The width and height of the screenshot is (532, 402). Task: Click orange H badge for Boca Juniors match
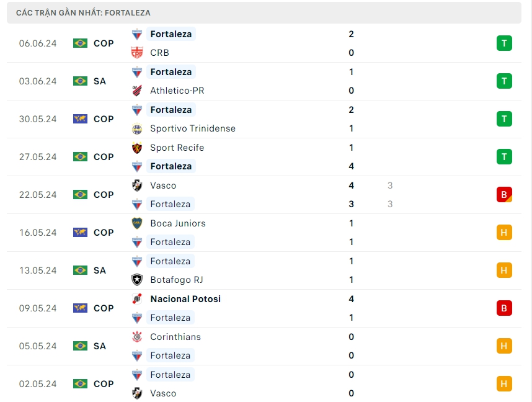click(x=504, y=233)
